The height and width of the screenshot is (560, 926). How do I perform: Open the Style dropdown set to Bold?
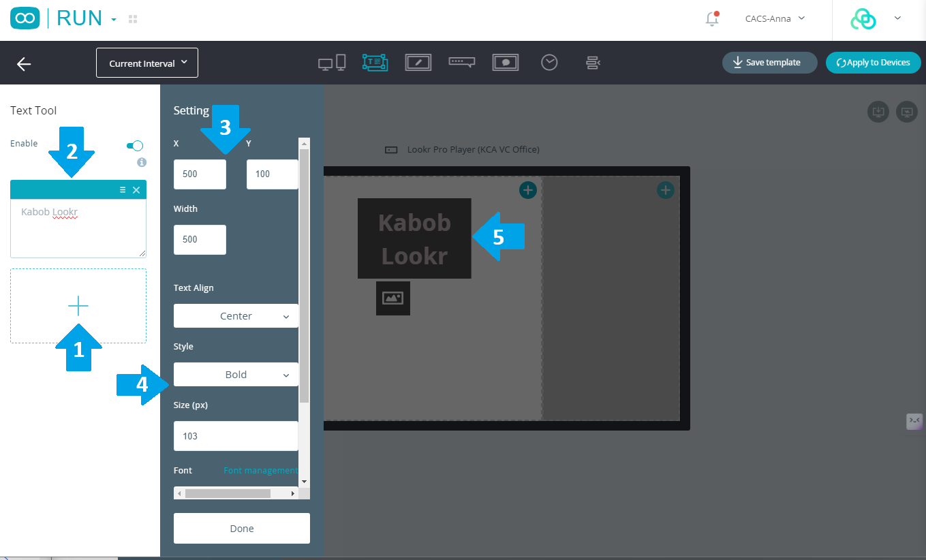tap(236, 375)
